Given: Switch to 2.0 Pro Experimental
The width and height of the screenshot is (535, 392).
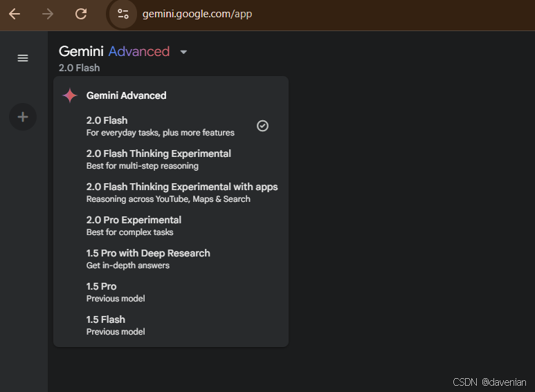Looking at the screenshot, I should (170, 225).
